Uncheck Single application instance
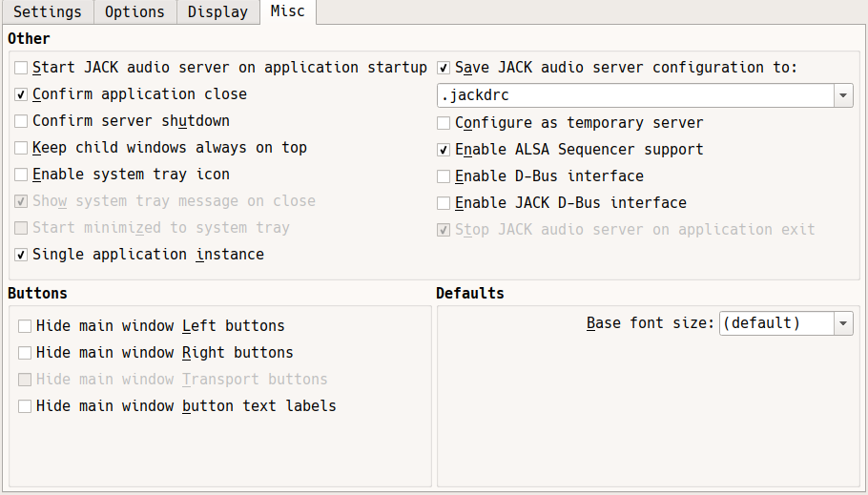Screen dimensions: 868x495 point(22,255)
